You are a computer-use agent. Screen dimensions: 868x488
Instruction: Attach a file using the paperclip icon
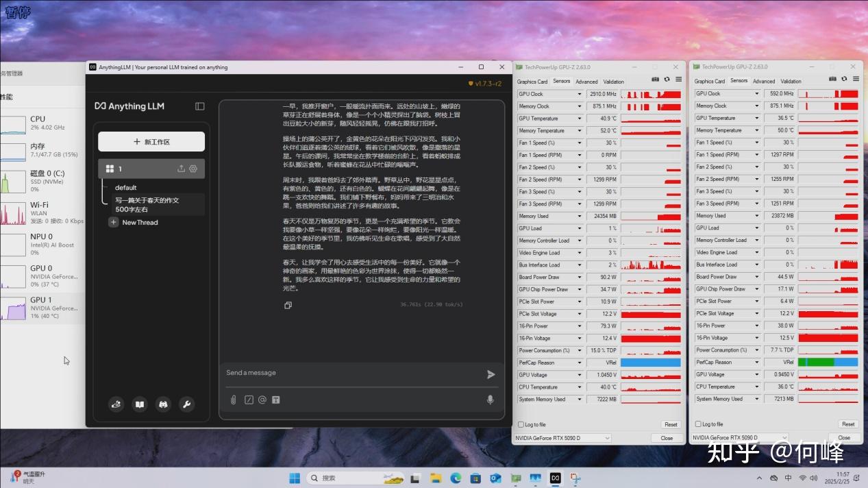pos(233,400)
